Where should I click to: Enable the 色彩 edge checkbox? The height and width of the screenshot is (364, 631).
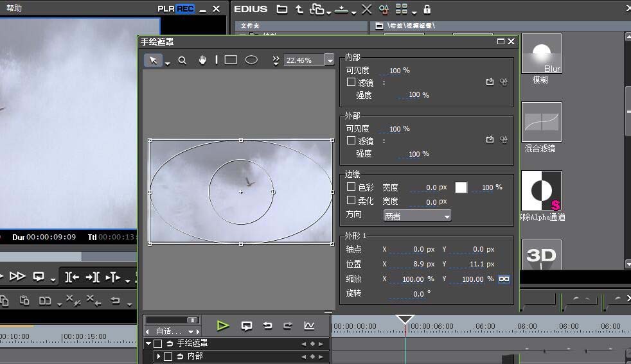(351, 187)
